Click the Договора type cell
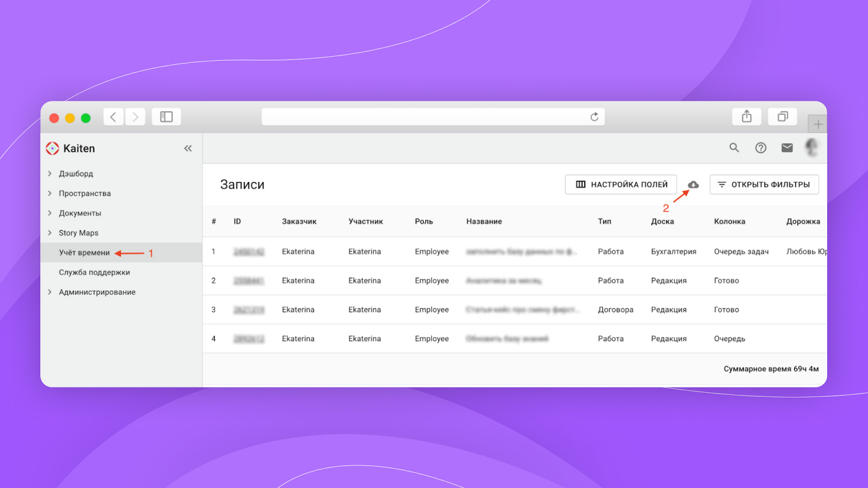Viewport: 868px width, 488px height. coord(615,310)
